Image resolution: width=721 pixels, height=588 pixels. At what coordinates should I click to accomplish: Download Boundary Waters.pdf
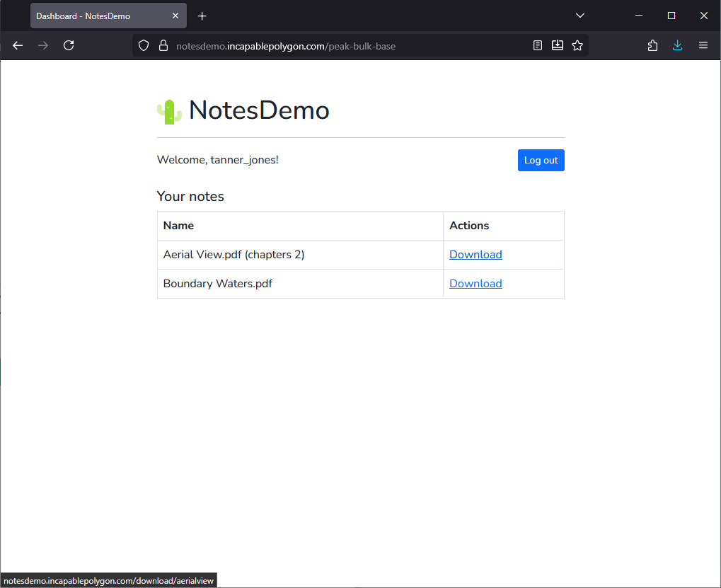[x=475, y=283]
